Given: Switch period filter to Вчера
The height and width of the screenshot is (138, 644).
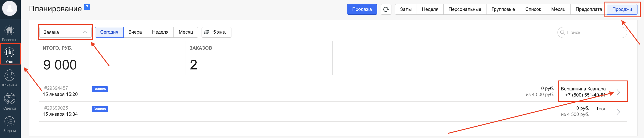Looking at the screenshot, I should tap(135, 32).
